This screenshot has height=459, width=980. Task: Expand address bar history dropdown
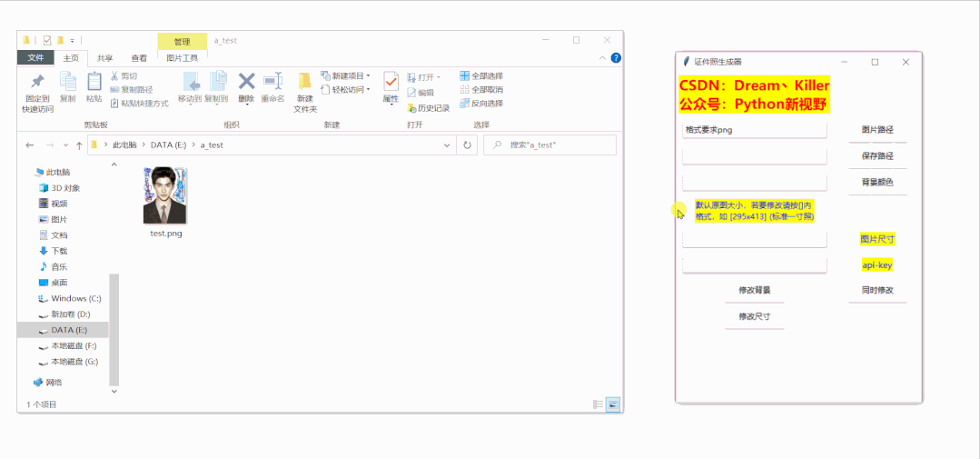[446, 145]
